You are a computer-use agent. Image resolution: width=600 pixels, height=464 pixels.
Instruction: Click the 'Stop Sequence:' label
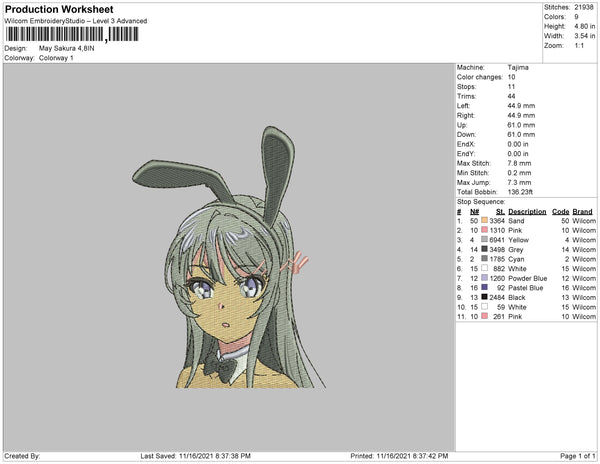(481, 202)
